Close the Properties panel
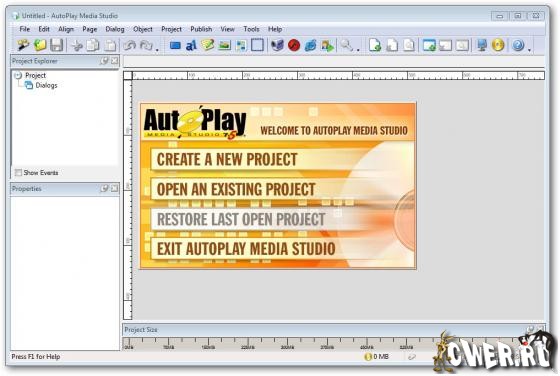This screenshot has height=376, width=560. (114, 189)
